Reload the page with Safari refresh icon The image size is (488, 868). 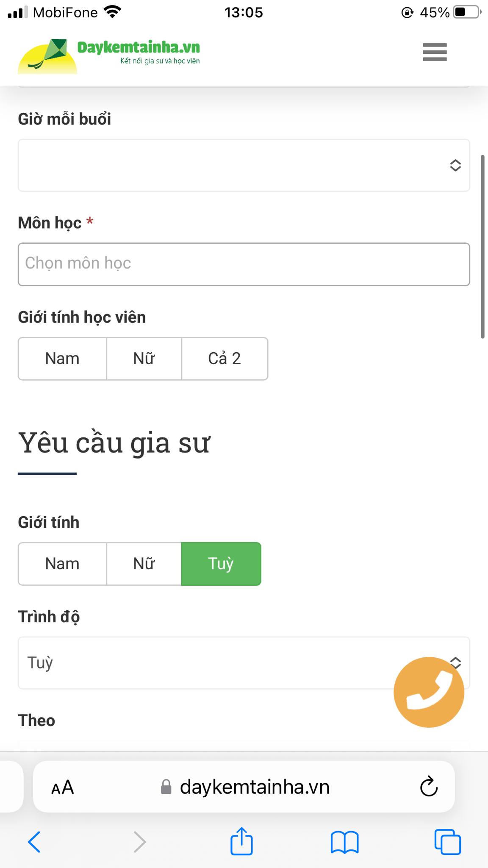point(429,787)
